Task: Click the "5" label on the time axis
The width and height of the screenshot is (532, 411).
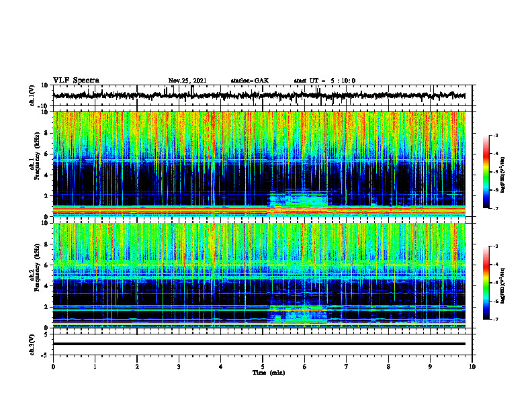Action: pyautogui.click(x=263, y=367)
